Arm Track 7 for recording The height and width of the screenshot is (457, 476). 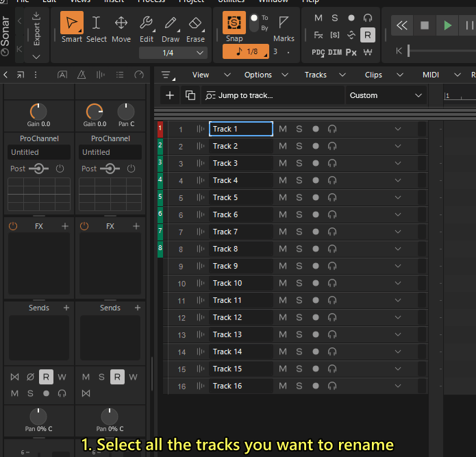(316, 232)
